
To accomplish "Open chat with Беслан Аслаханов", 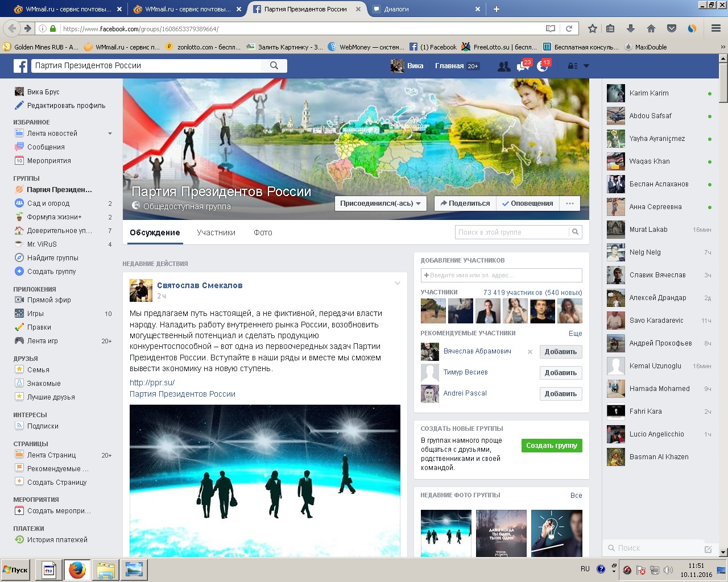I will coord(660,184).
